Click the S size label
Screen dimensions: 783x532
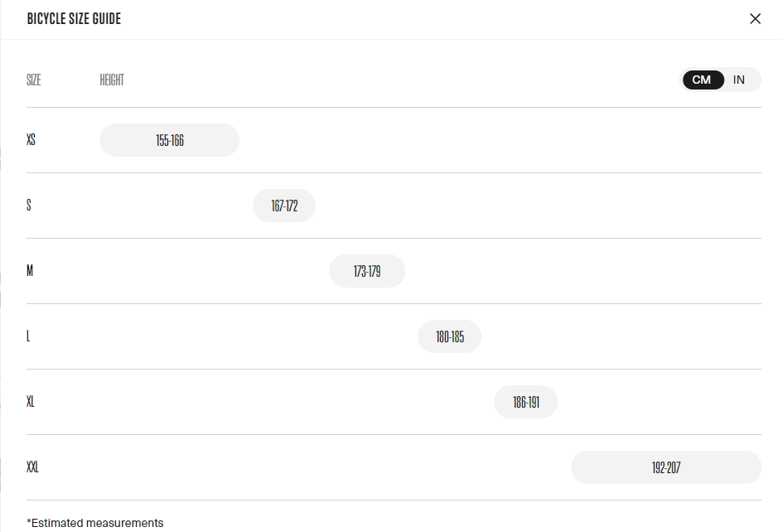29,206
